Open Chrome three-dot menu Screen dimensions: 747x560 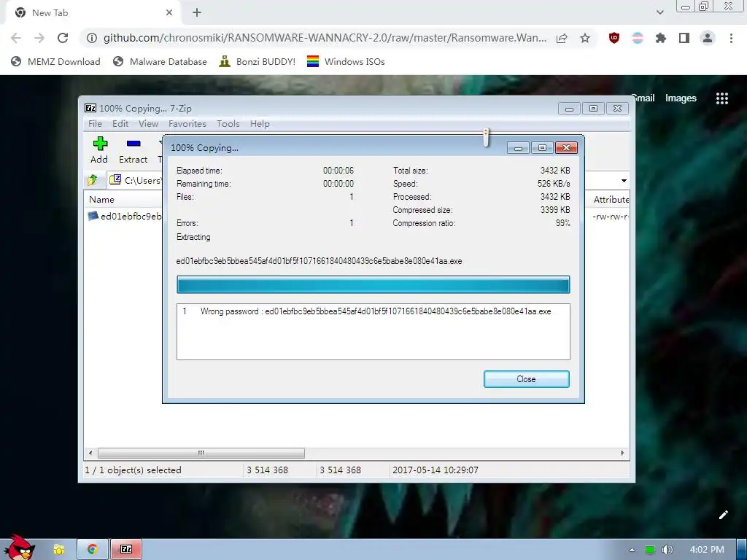click(731, 38)
